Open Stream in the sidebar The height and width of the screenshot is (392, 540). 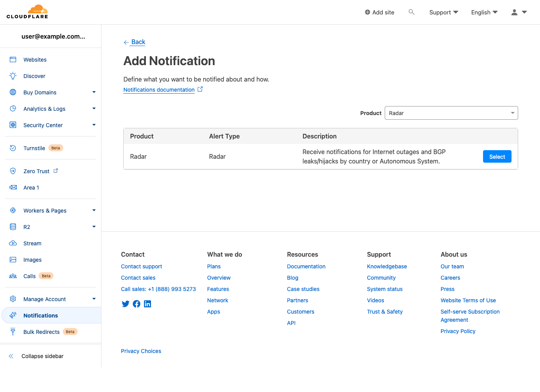point(32,243)
